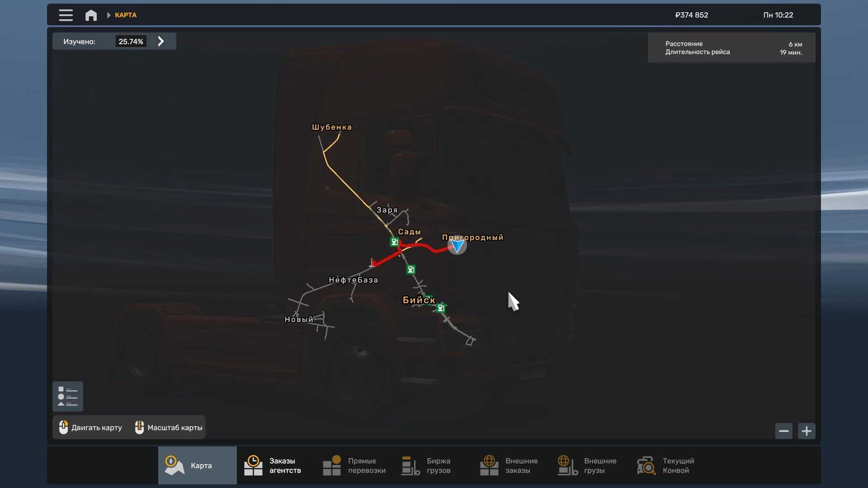Select the Карта tab

click(x=198, y=465)
